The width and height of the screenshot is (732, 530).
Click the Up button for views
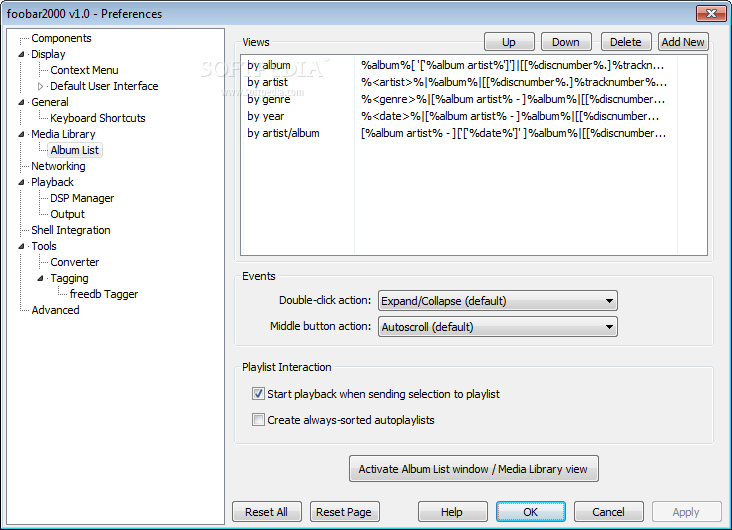(509, 42)
